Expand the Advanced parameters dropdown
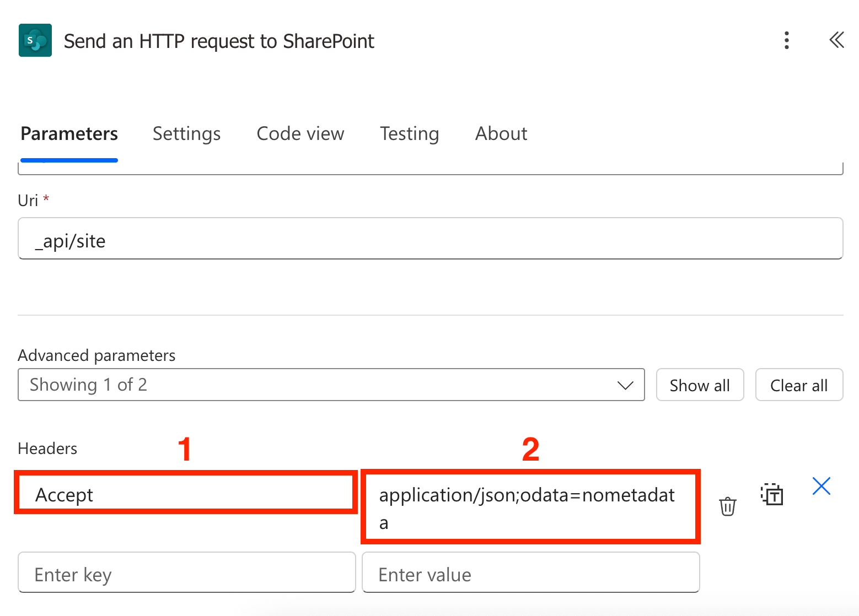The image size is (859, 616). (331, 385)
